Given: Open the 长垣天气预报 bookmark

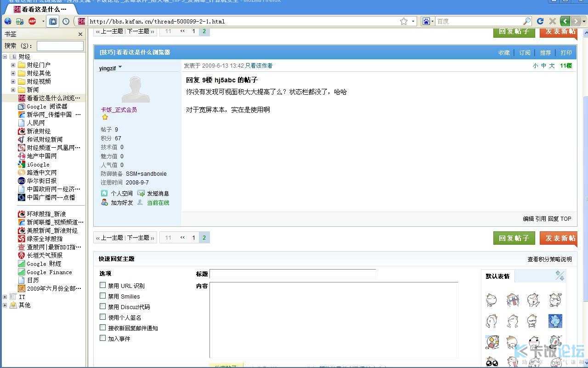Looking at the screenshot, I should pos(40,255).
